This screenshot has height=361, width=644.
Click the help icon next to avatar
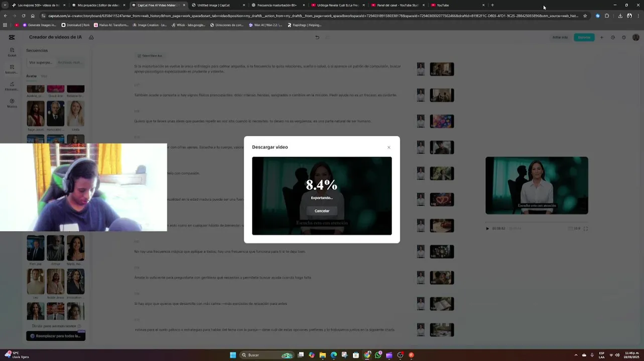[x=624, y=37]
